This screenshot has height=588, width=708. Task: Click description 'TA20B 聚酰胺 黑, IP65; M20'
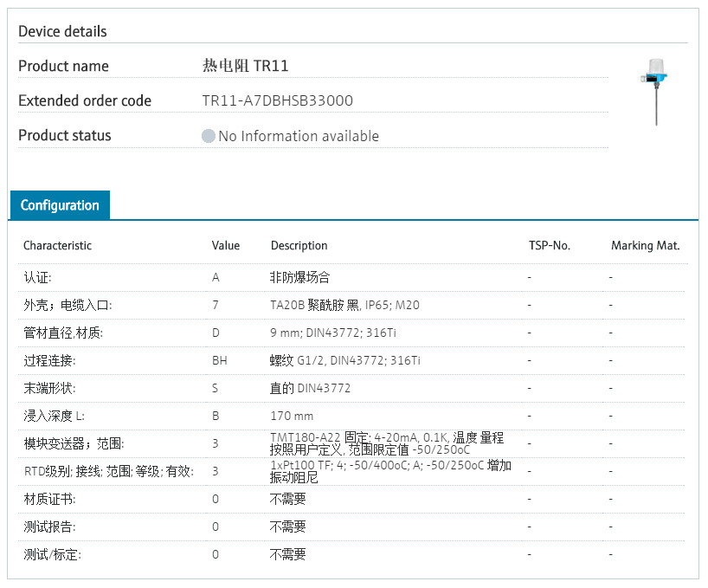344,306
